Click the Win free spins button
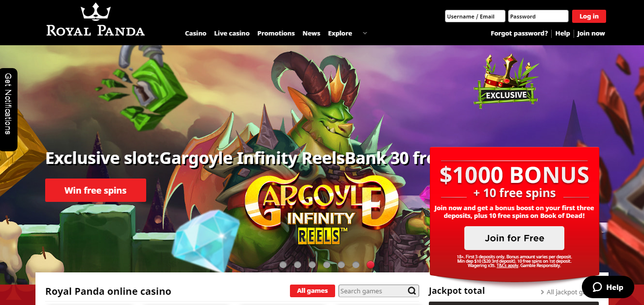The height and width of the screenshot is (305, 644). (96, 190)
